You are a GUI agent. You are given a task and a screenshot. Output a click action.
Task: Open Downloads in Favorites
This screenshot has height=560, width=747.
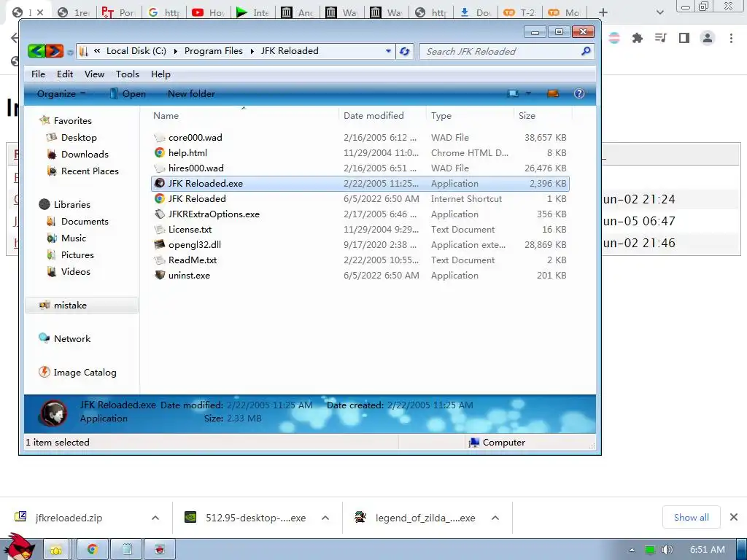85,155
